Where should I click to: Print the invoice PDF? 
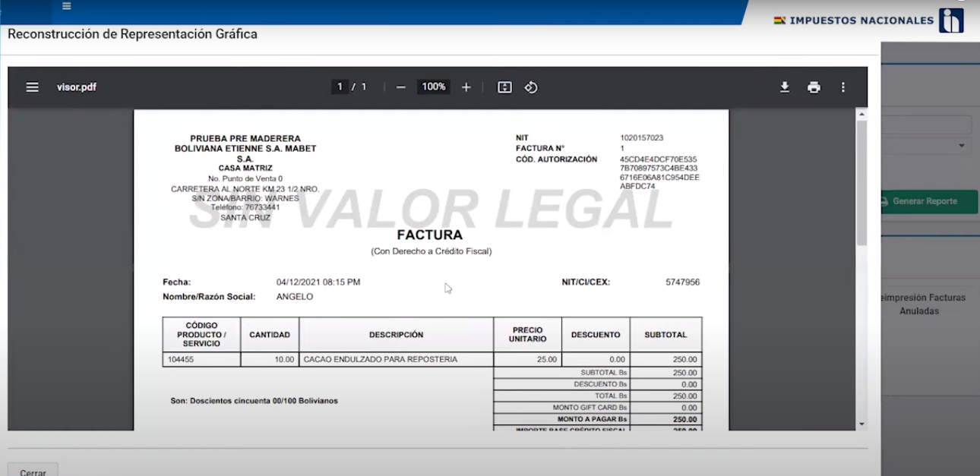(x=814, y=87)
